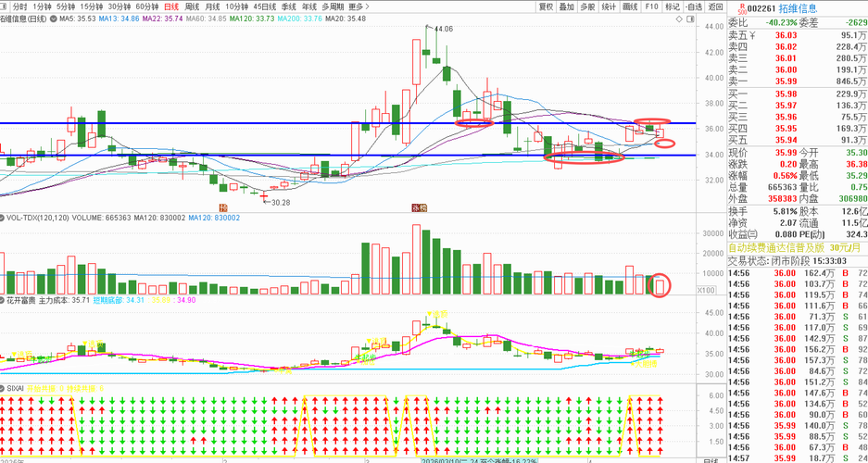The width and height of the screenshot is (868, 463).
Task: Click the MA5: 35.53 label
Action: click(x=78, y=19)
